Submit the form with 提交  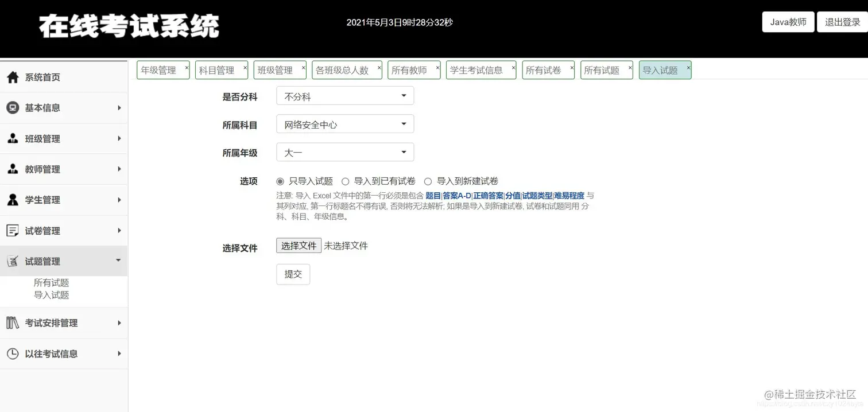pyautogui.click(x=293, y=274)
